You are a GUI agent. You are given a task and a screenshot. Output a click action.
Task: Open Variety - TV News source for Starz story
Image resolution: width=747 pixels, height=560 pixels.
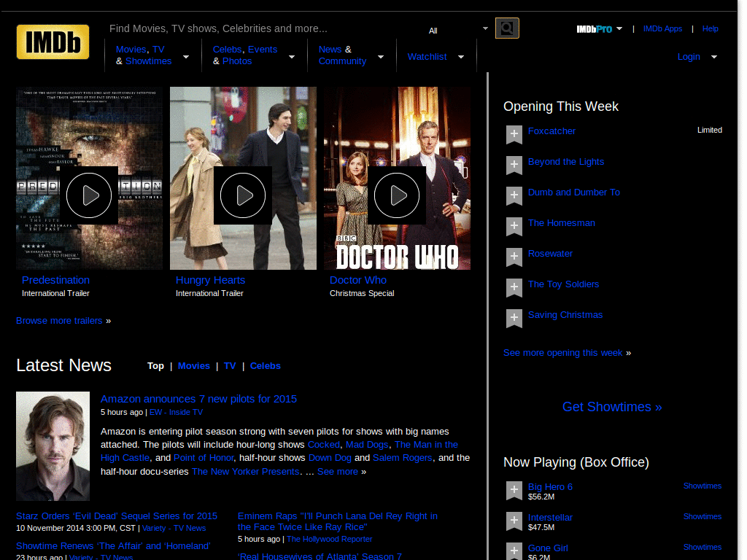click(x=174, y=528)
